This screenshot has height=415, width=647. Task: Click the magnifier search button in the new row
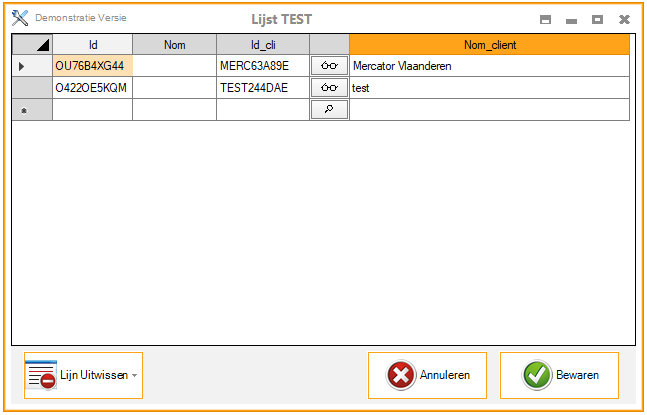tap(329, 109)
